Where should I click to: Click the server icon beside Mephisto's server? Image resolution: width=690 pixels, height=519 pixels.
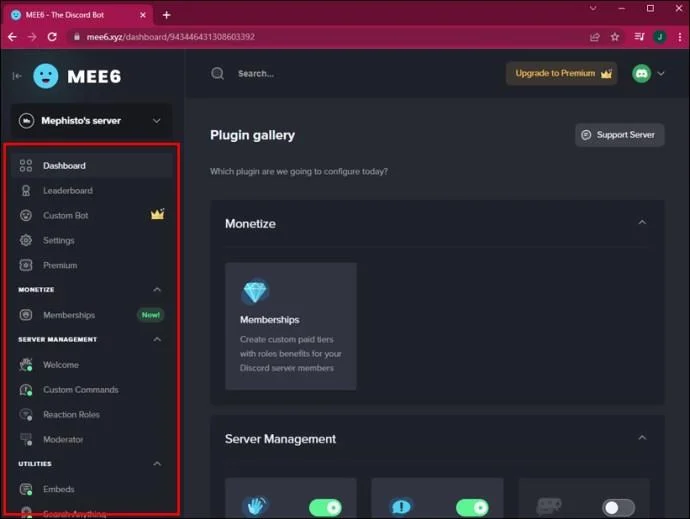tap(26, 120)
